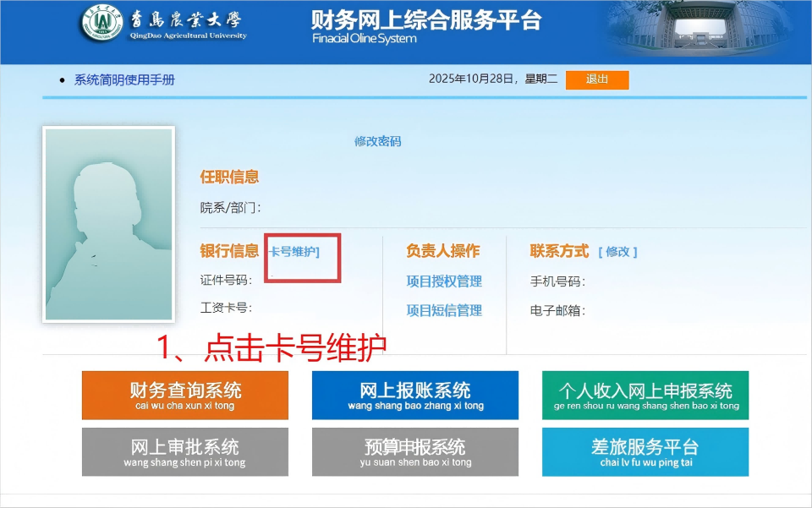
Task: Launch the blue 网上报账系统 tile
Action: [x=415, y=395]
